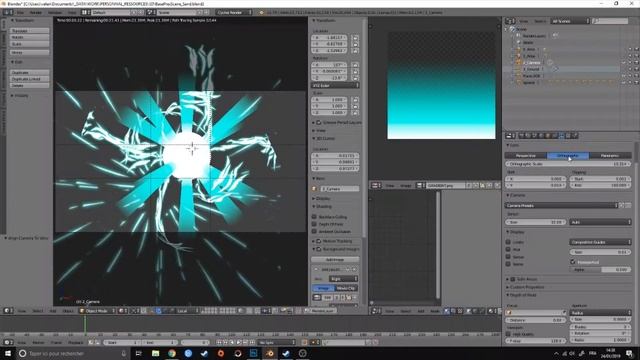
Task: Open the sensor fit Auto dropdown
Action: 600,222
